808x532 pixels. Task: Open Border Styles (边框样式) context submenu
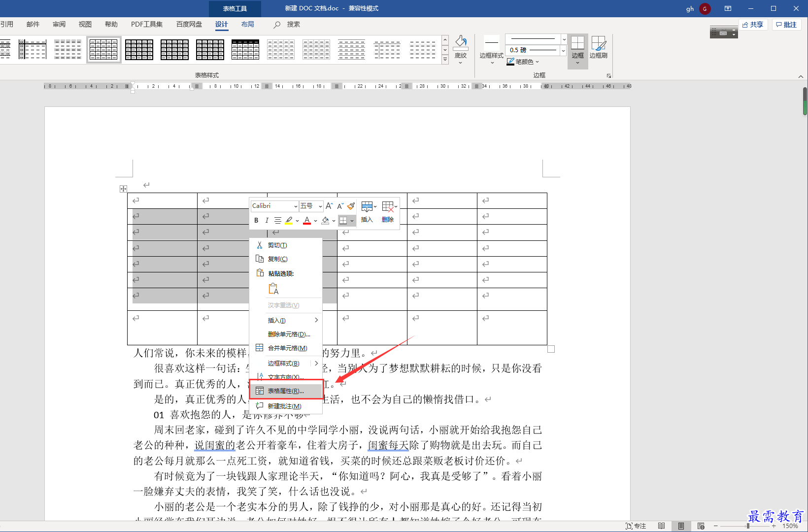coord(286,364)
